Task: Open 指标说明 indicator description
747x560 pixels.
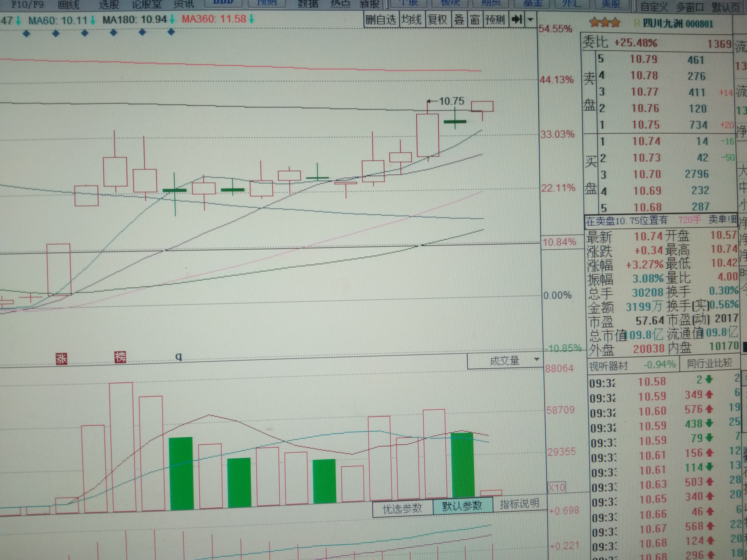Action: [x=519, y=504]
